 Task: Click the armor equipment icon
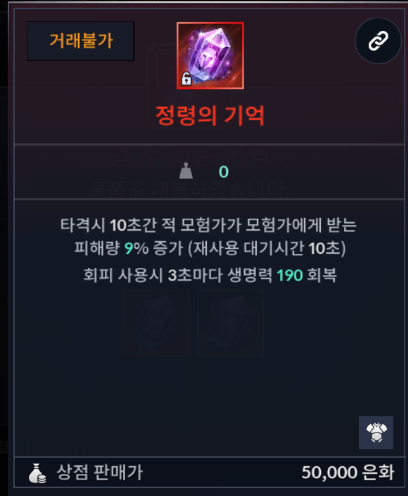tap(376, 432)
